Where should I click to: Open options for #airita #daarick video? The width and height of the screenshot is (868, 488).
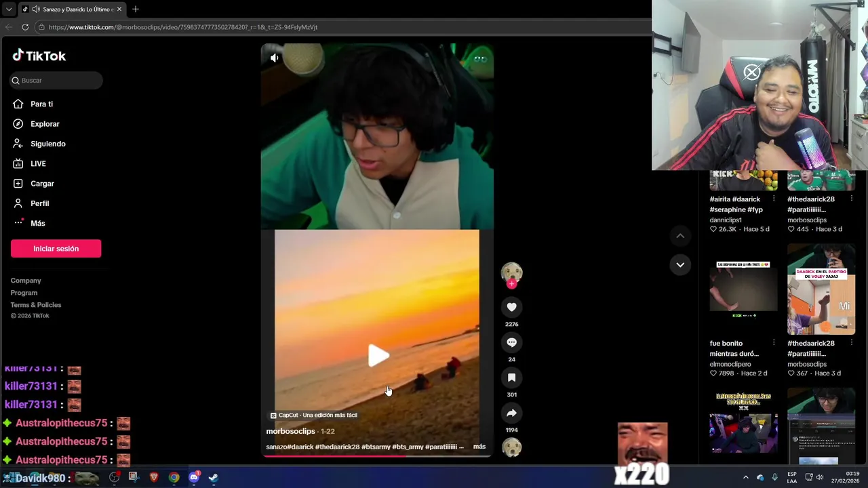click(774, 199)
